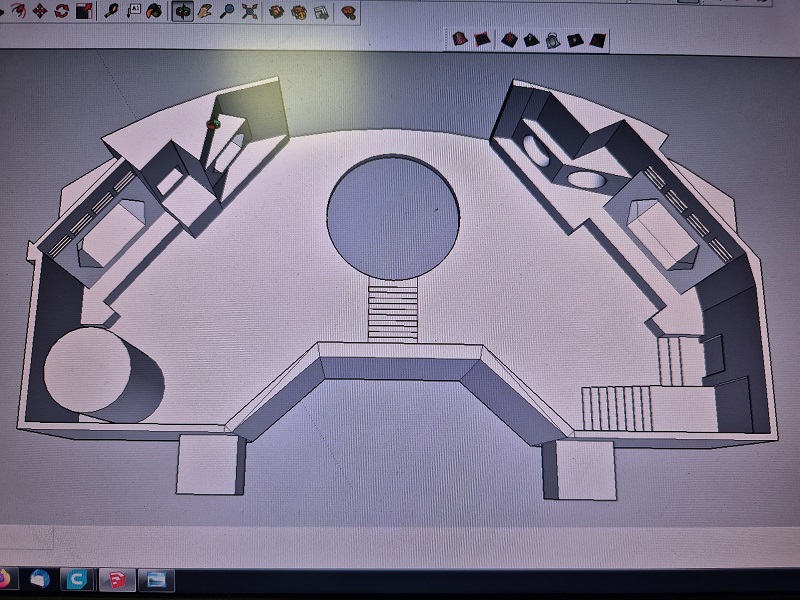Screen dimensions: 800x600
Task: Select the Arc drawing tool
Action: [x=17, y=11]
